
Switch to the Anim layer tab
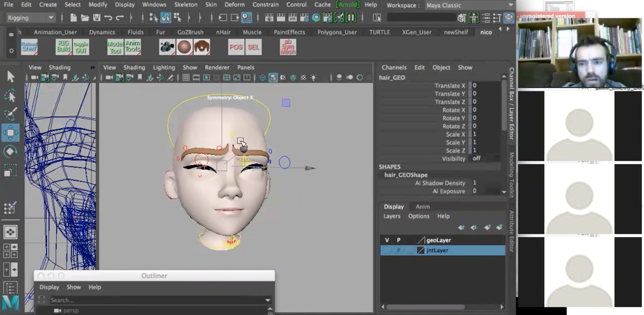tap(423, 206)
